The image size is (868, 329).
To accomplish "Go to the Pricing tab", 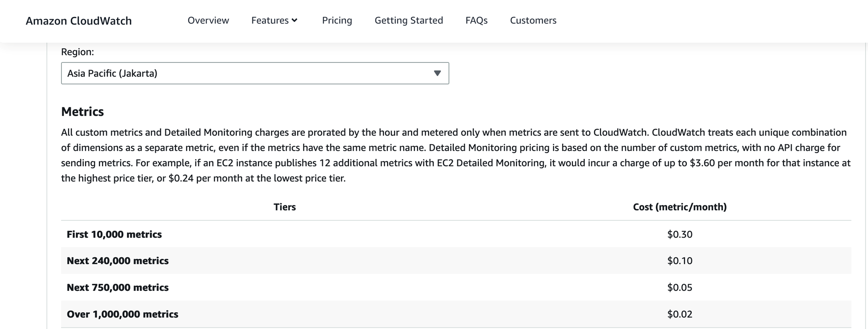I will click(x=337, y=20).
